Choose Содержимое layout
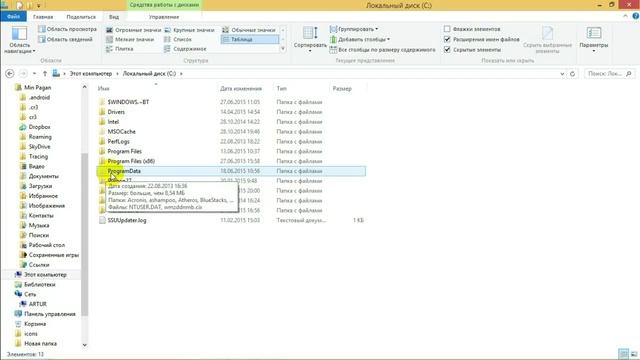 pyautogui.click(x=185, y=49)
